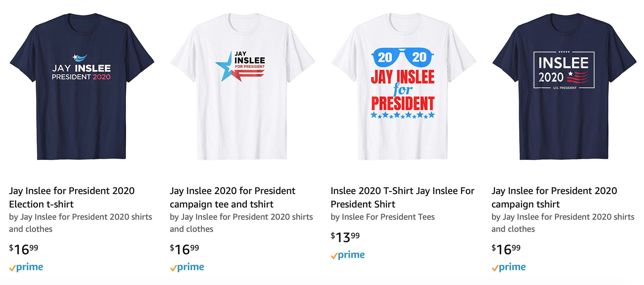Click the $16.99 price of the campaign tee and tshirt
The image size is (644, 285).
(x=185, y=249)
